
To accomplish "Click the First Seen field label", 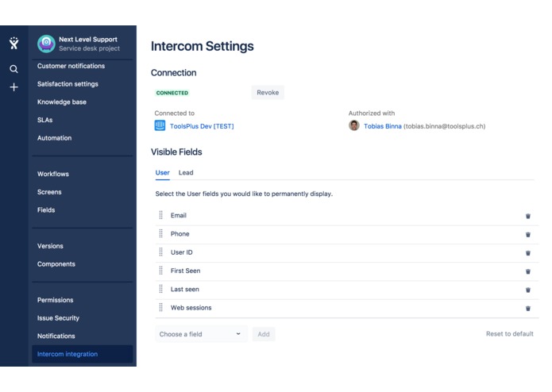I will click(186, 271).
